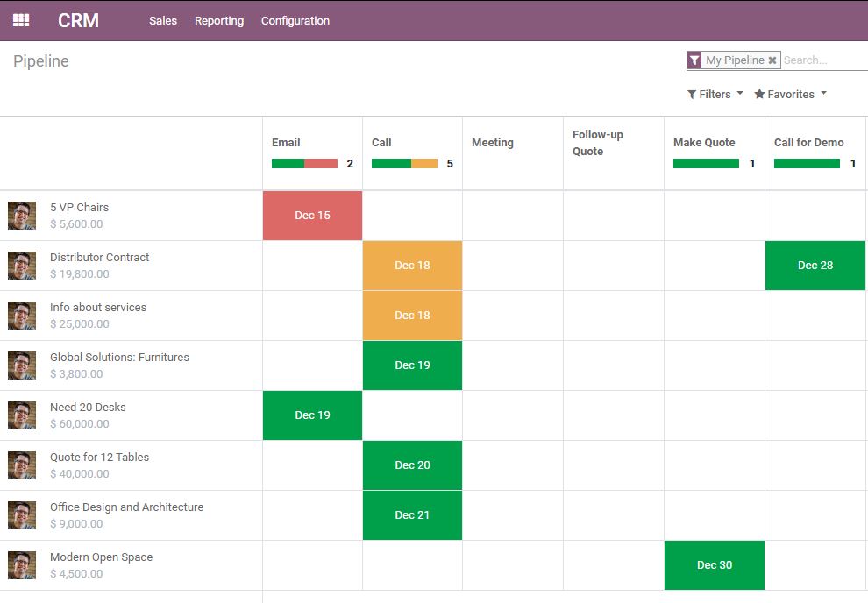The image size is (868, 603).
Task: Click avatar next to 5 VP Chairs
Action: pos(22,216)
